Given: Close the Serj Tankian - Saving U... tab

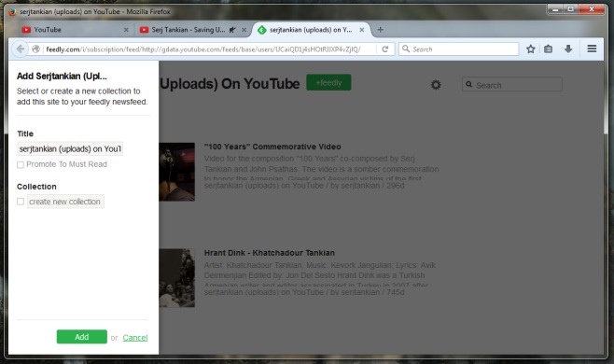Looking at the screenshot, I should pyautogui.click(x=244, y=30).
